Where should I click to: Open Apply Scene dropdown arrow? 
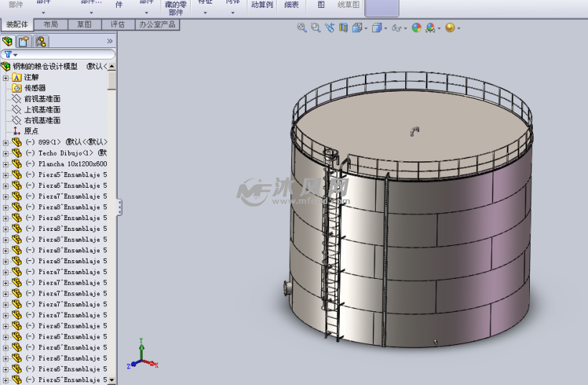pyautogui.click(x=439, y=29)
